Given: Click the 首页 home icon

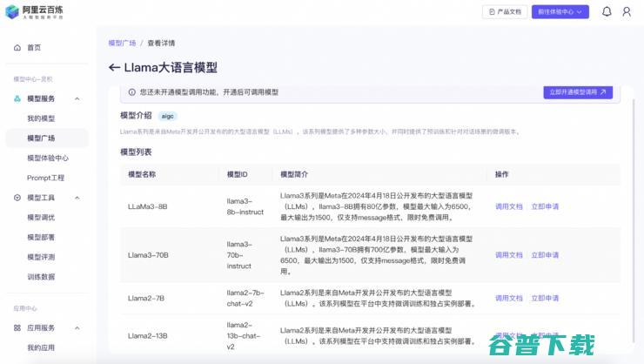Looking at the screenshot, I should point(17,48).
